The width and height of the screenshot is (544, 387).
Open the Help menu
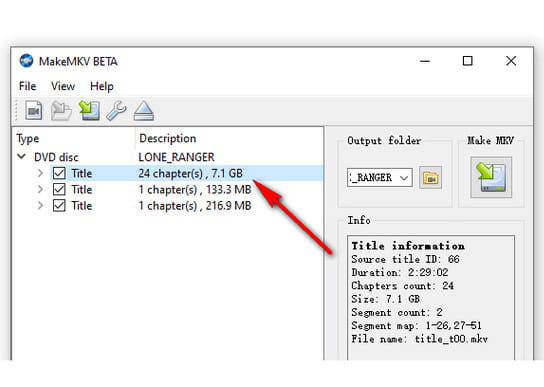tap(102, 86)
